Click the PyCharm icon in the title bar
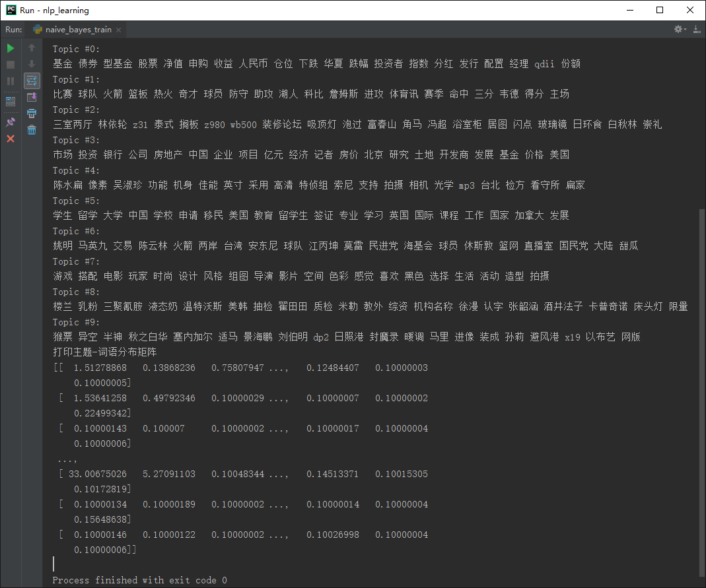Image resolution: width=706 pixels, height=588 pixels. [11, 10]
